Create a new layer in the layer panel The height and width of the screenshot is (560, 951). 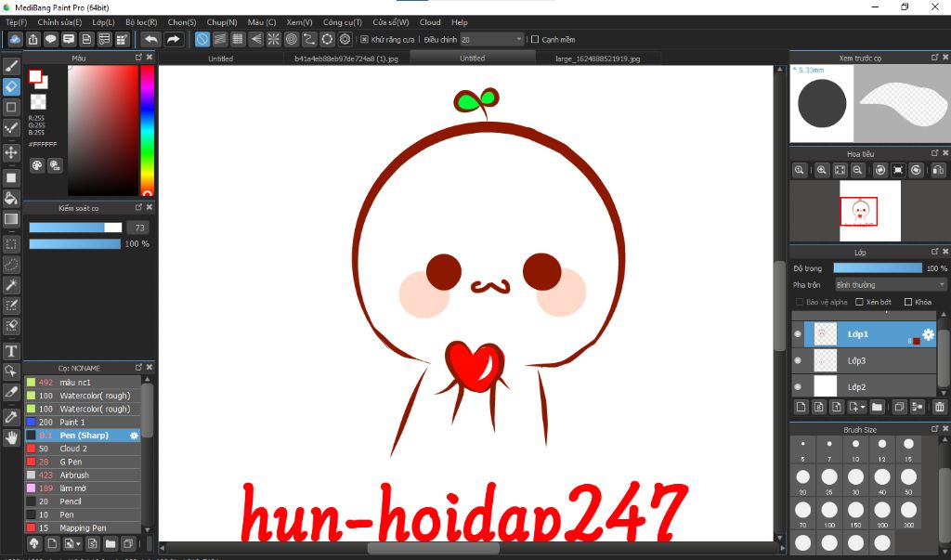[x=801, y=407]
